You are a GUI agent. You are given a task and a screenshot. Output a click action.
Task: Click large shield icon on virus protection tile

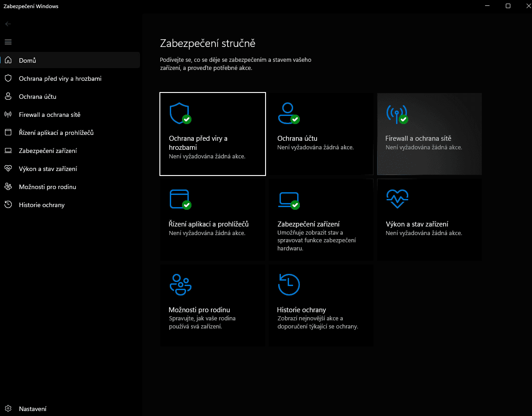tap(180, 114)
